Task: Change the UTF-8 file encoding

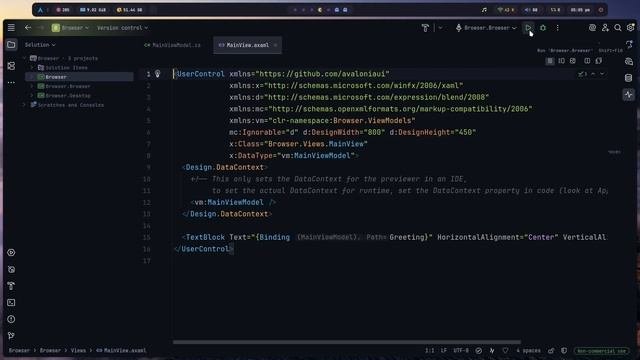Action: click(x=461, y=350)
